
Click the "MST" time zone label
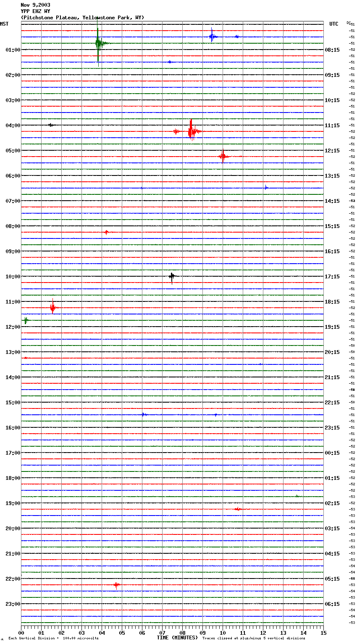4,24
